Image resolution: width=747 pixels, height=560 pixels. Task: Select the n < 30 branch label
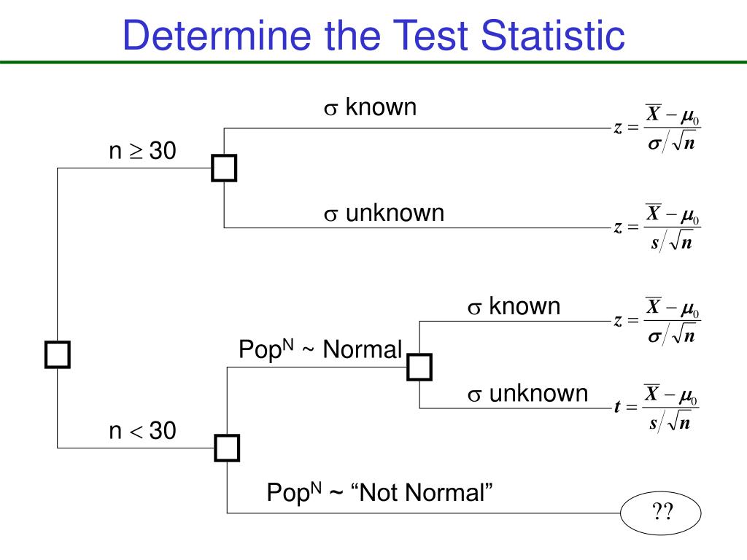click(142, 430)
